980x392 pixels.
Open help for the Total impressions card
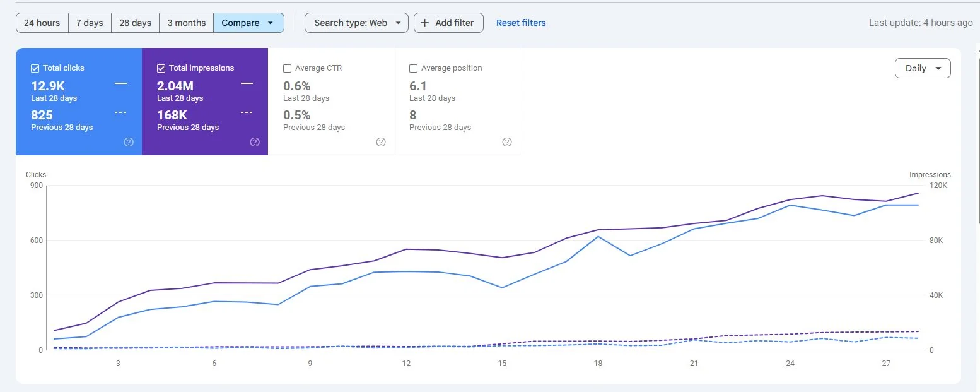coord(255,142)
